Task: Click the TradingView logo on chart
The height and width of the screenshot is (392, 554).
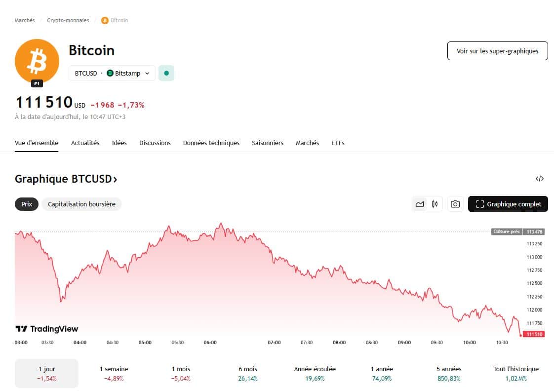Action: 46,329
